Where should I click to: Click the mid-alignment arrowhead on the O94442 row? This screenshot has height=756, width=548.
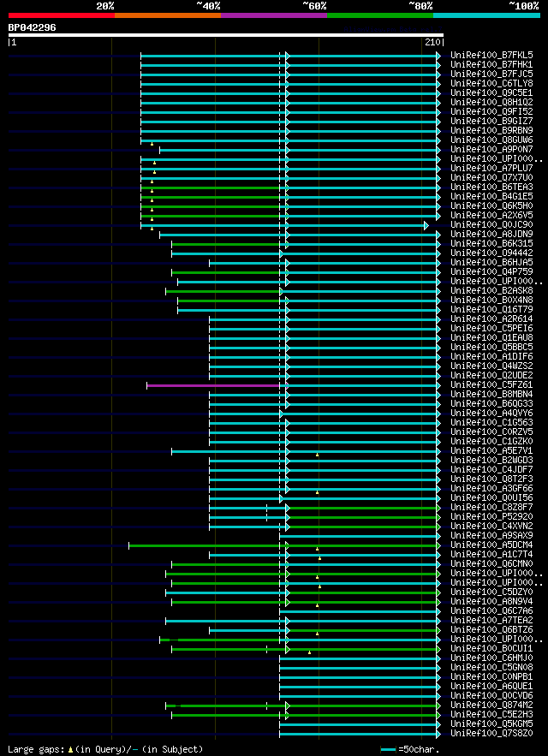point(282,253)
